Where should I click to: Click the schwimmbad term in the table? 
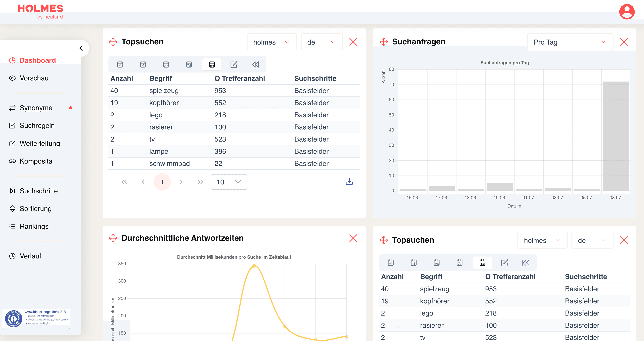coord(170,164)
